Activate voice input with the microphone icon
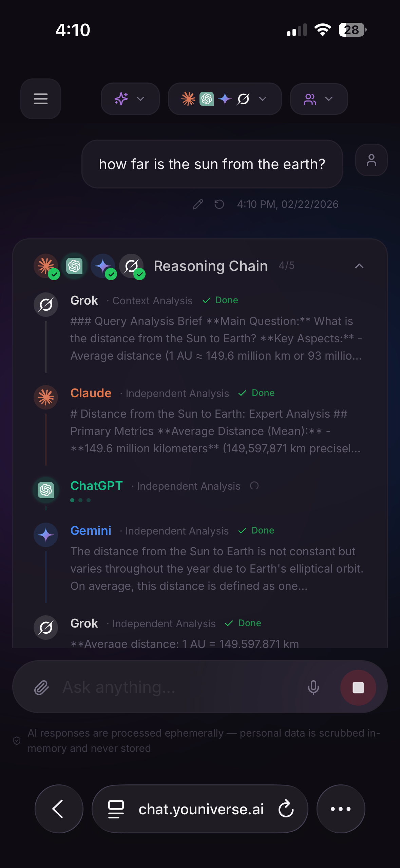400x868 pixels. (x=313, y=687)
